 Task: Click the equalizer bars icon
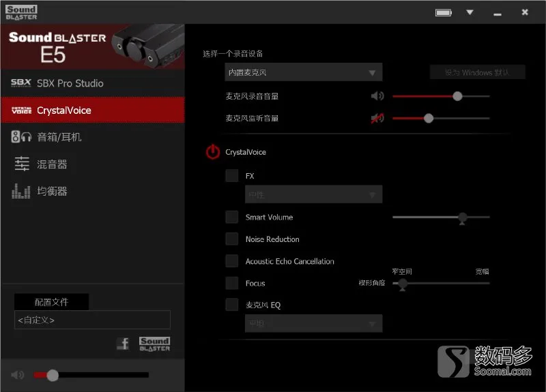tap(21, 191)
